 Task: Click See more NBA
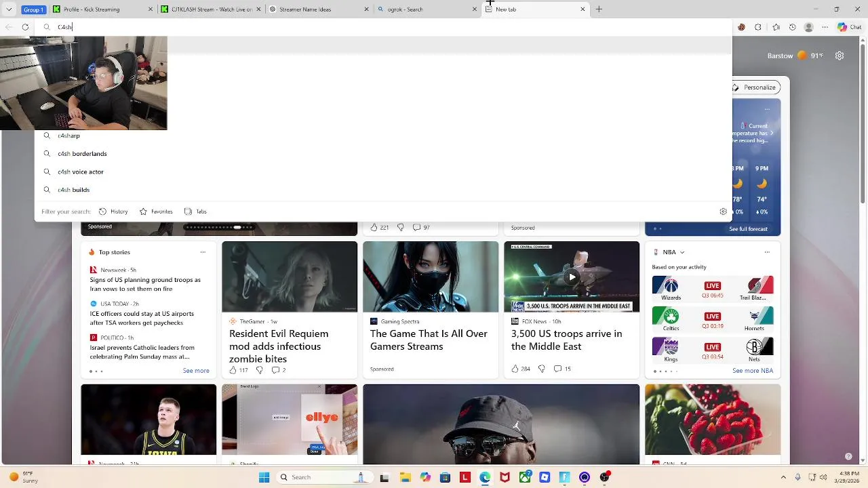click(753, 371)
